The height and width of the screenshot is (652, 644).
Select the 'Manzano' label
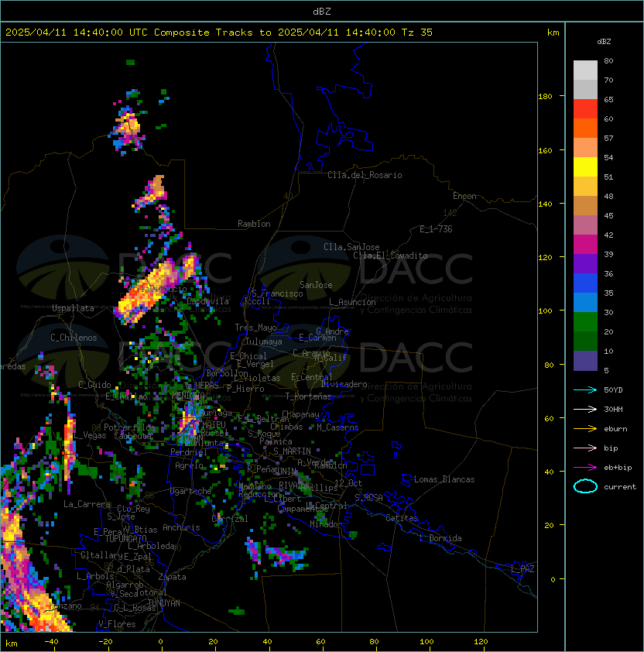[x=65, y=606]
